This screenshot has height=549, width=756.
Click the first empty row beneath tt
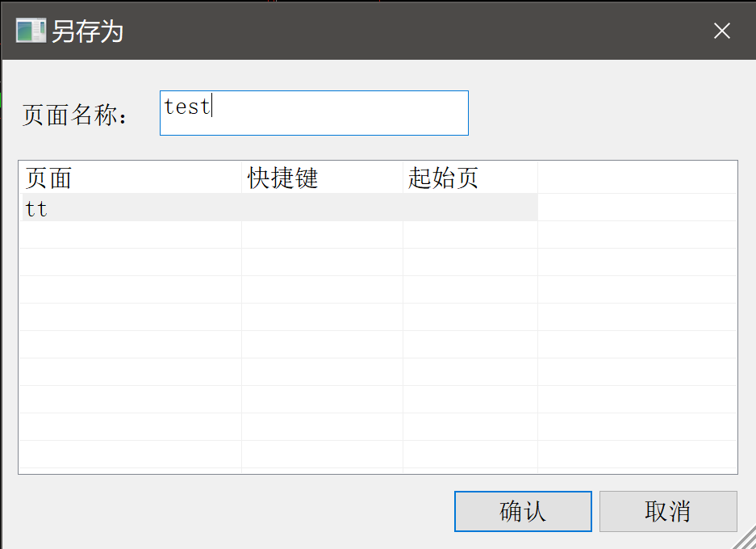pyautogui.click(x=129, y=235)
